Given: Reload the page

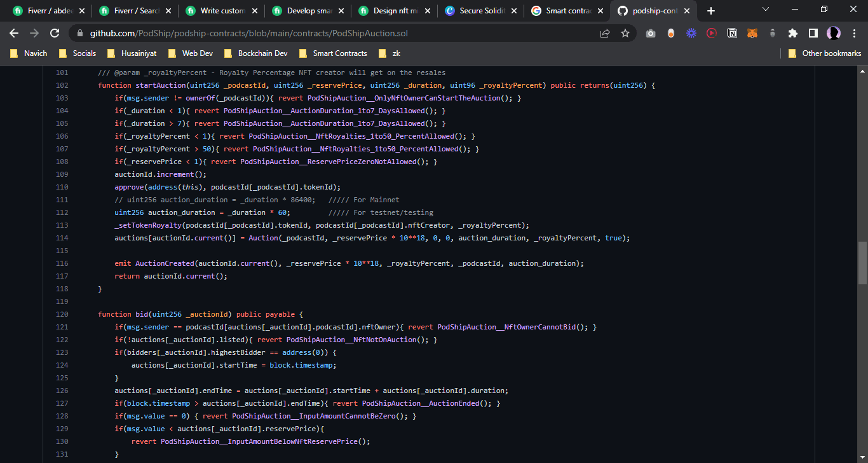Looking at the screenshot, I should click(x=55, y=33).
